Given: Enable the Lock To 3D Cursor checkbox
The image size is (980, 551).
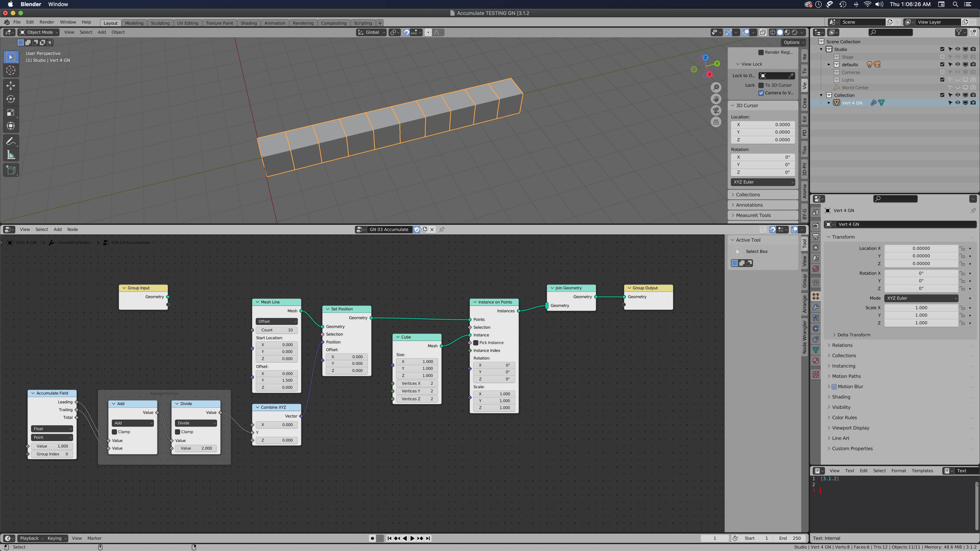Looking at the screenshot, I should coord(761,85).
